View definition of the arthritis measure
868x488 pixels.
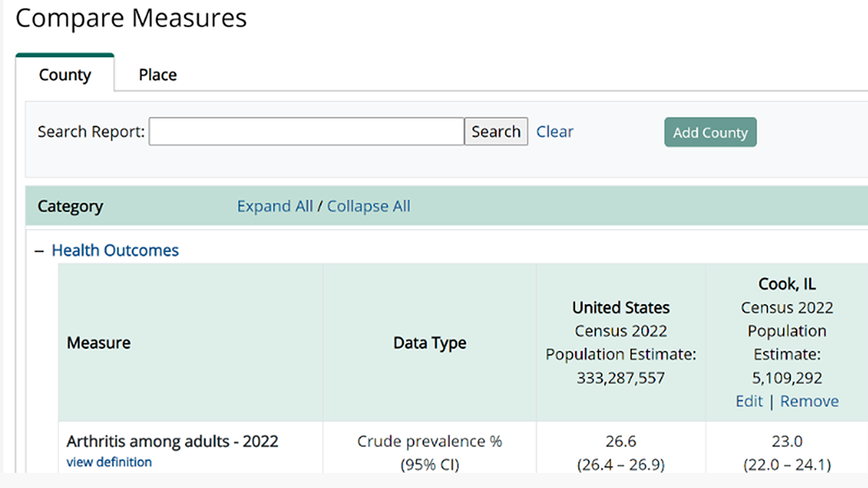pos(109,462)
